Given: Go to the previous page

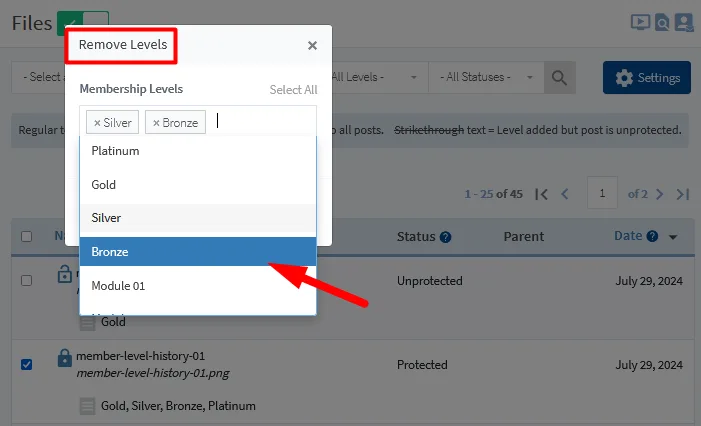Looking at the screenshot, I should click(x=565, y=194).
